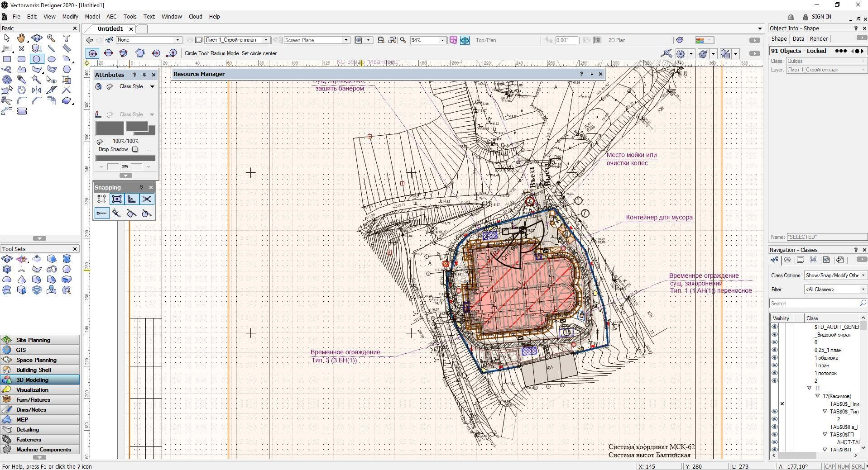Select the Rounded Rectangle tool
Screen dimensions: 868x470
coord(21,59)
